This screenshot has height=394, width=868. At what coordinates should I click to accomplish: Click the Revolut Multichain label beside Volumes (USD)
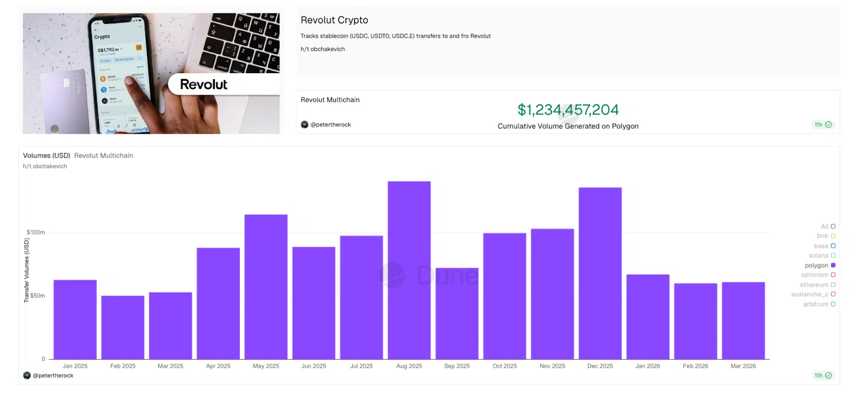104,156
